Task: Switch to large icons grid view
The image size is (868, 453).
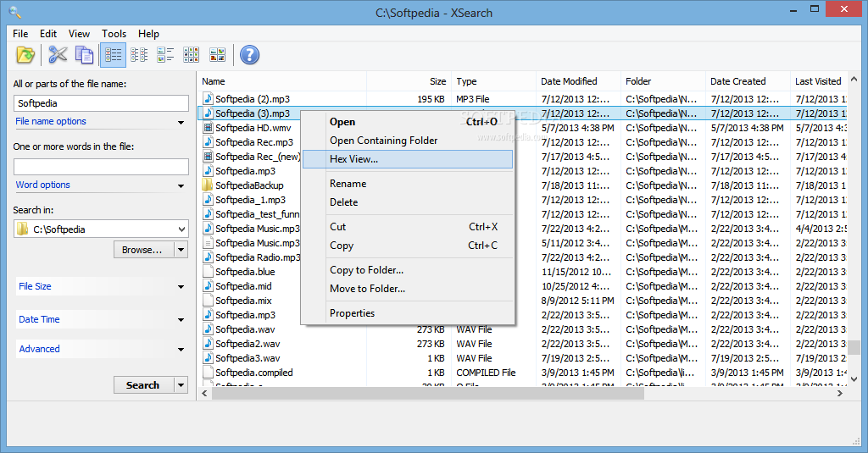Action: pos(191,55)
